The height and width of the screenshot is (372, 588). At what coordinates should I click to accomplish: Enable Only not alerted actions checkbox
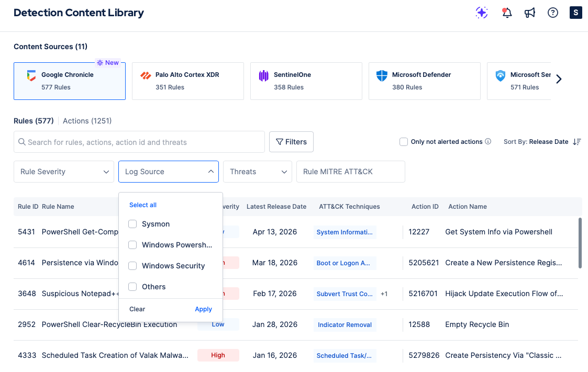pyautogui.click(x=404, y=142)
